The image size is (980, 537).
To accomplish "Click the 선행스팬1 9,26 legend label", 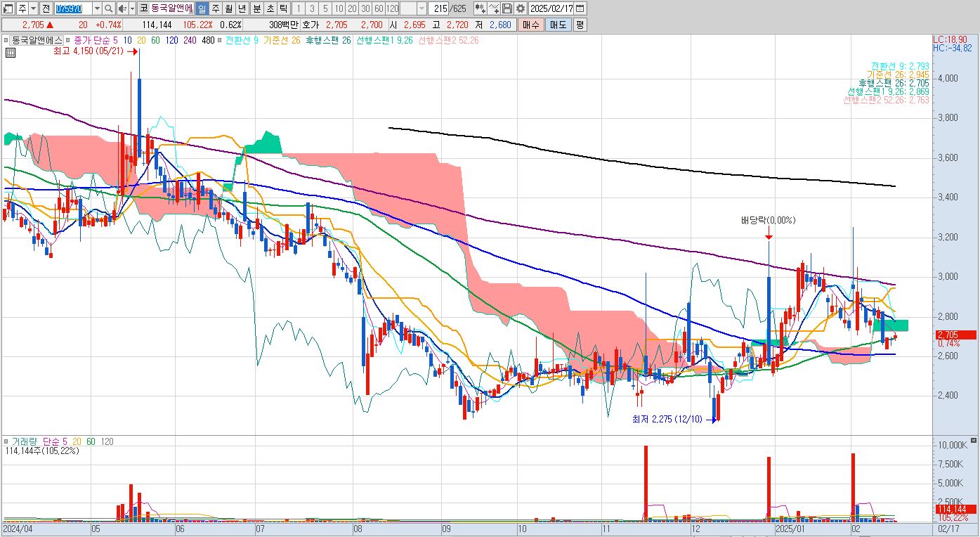I will 384,40.
